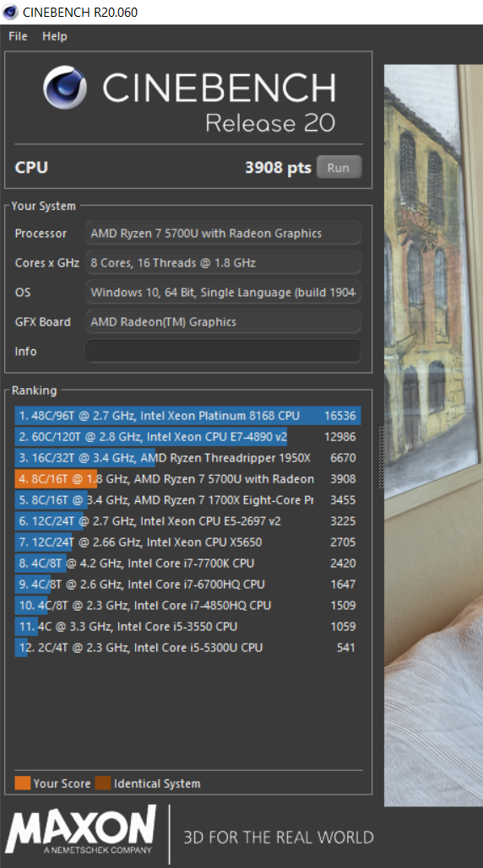Click the Processor field showing Ryzen 7 5700U
This screenshot has height=868, width=483.
tap(223, 233)
